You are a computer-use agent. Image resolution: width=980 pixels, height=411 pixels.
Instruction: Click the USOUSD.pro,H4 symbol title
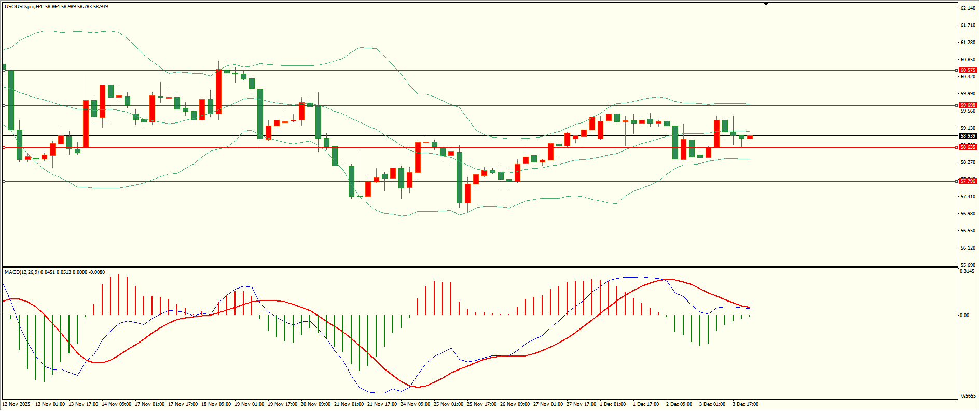point(23,7)
